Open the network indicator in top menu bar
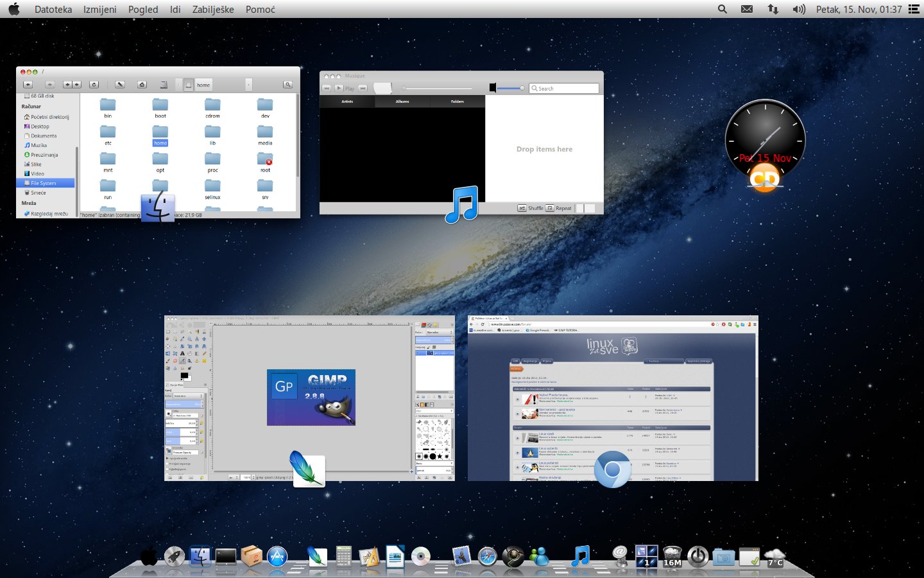Viewport: 924px width, 578px height. coord(773,10)
